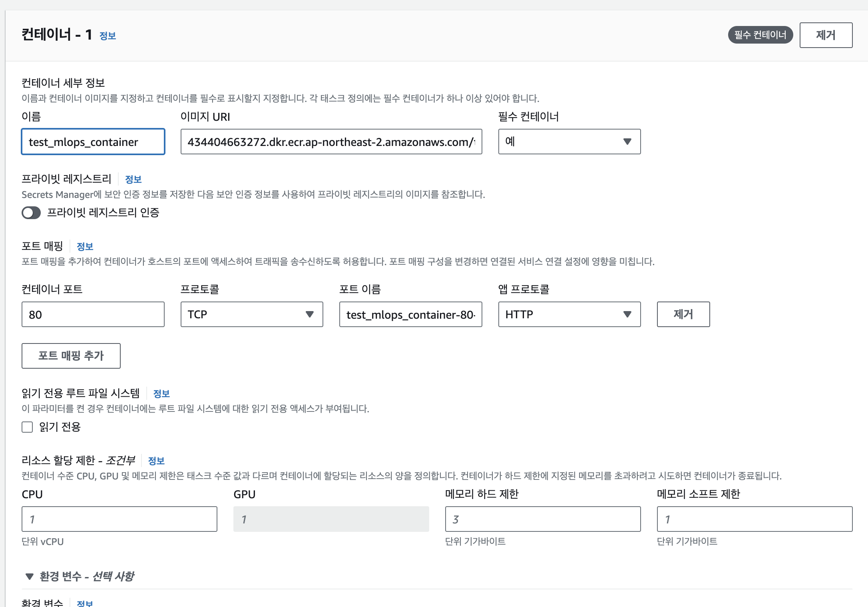Remove the container with the top 제거 button

click(x=825, y=35)
